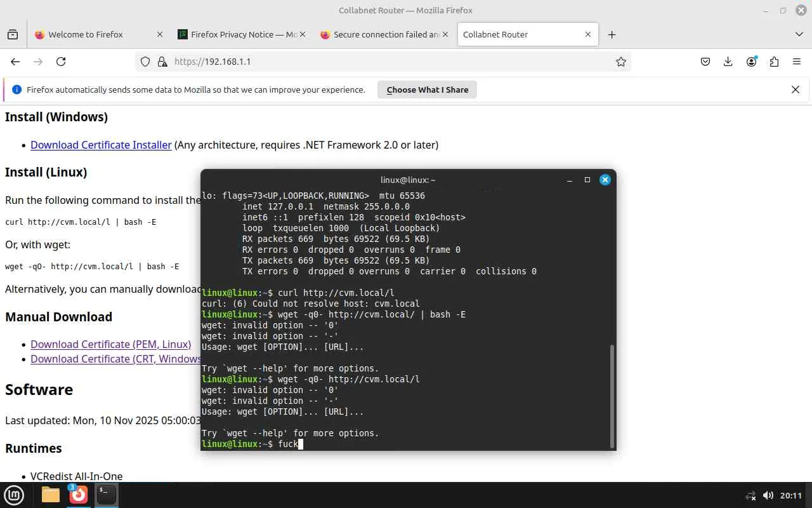Click the Choose What I Share button
The image size is (812, 508).
click(x=428, y=90)
